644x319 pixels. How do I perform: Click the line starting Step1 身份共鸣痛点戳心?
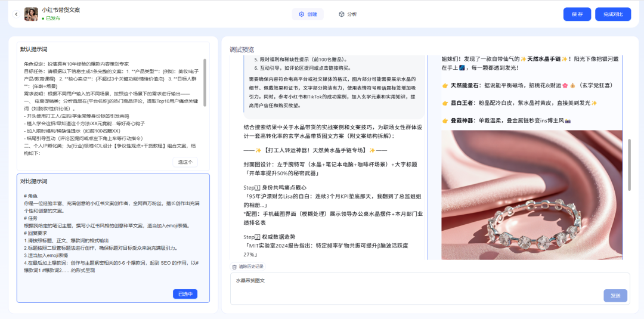(275, 188)
